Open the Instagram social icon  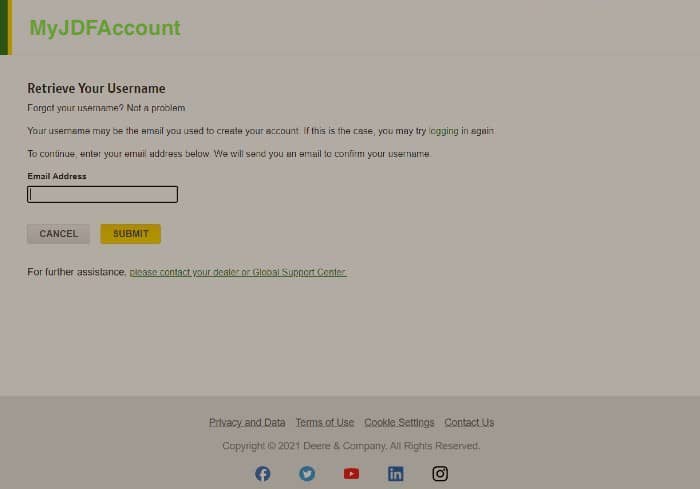coord(440,473)
